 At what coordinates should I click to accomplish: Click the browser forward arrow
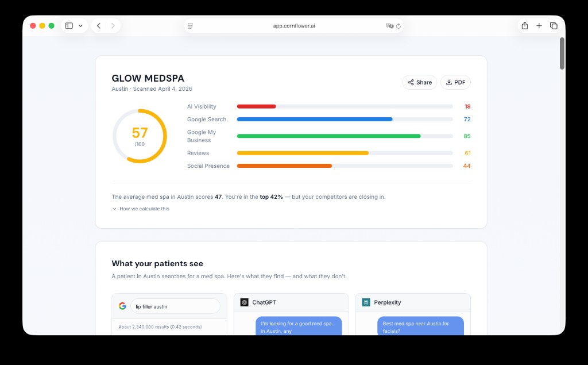[113, 26]
